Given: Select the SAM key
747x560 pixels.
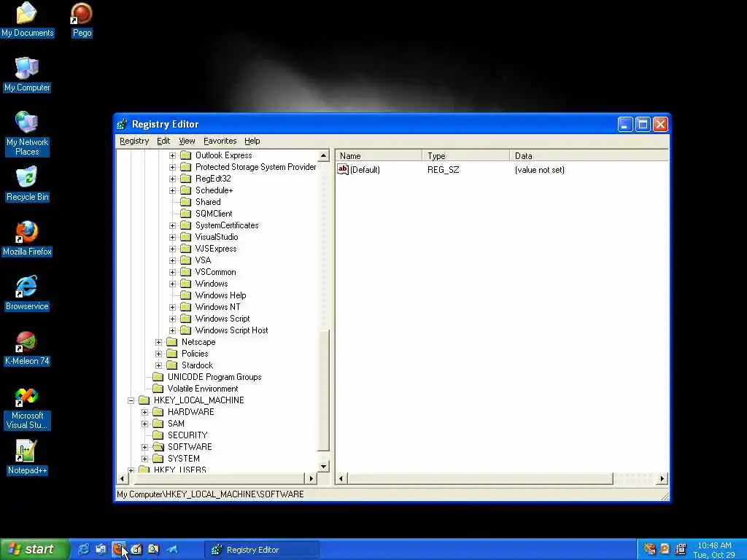Looking at the screenshot, I should point(176,424).
